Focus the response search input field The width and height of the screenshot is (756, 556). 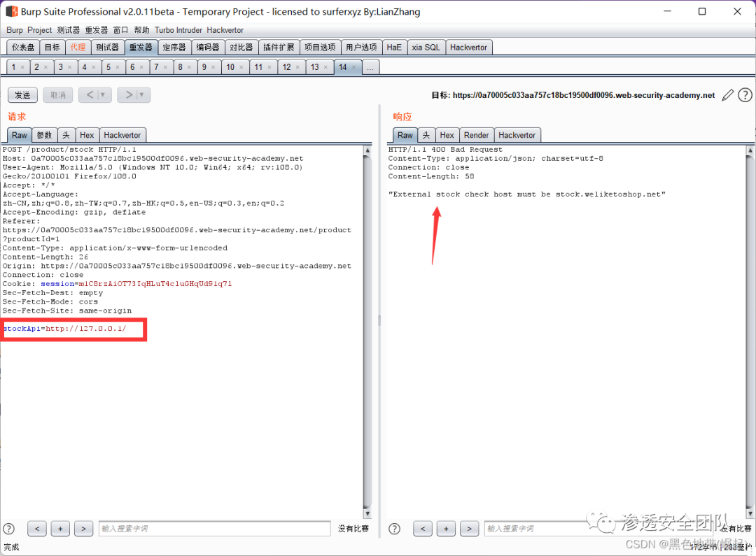point(598,529)
